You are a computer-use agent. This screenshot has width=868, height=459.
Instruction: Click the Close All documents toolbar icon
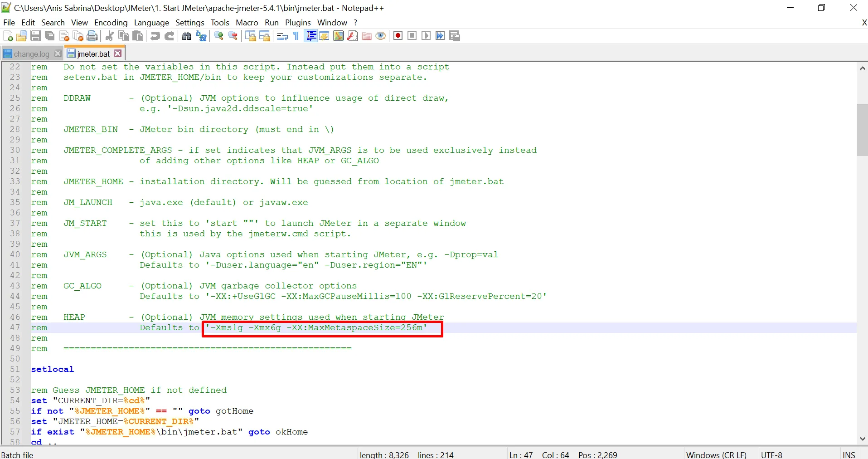(78, 36)
